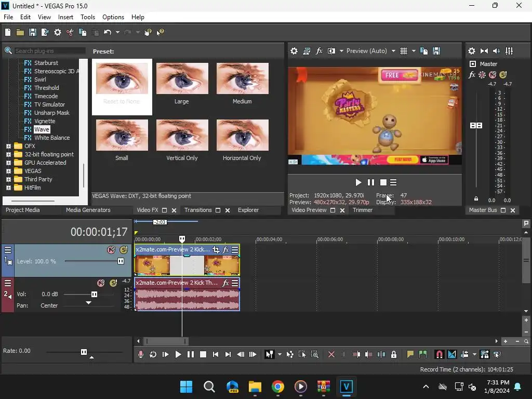Switch to the Trimmer tab
532x399 pixels.
click(x=363, y=210)
